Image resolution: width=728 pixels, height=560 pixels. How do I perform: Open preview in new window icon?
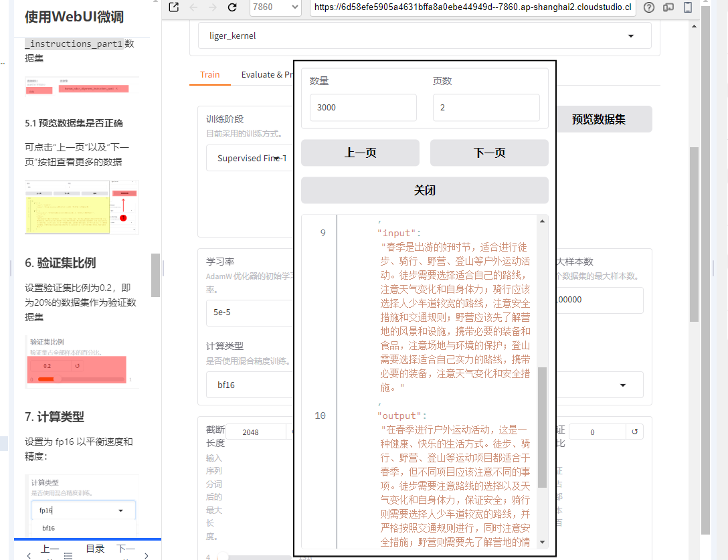tap(174, 7)
